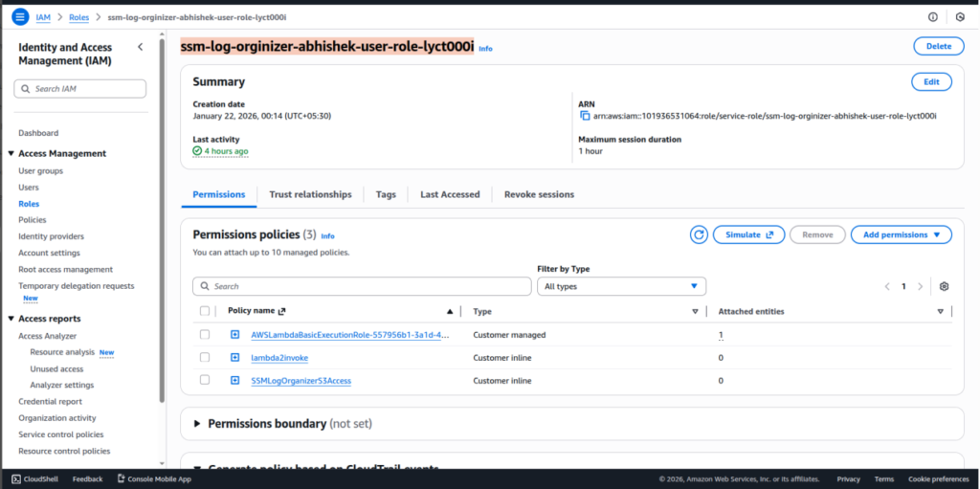
Task: Sort by Type column arrow
Action: click(x=695, y=311)
